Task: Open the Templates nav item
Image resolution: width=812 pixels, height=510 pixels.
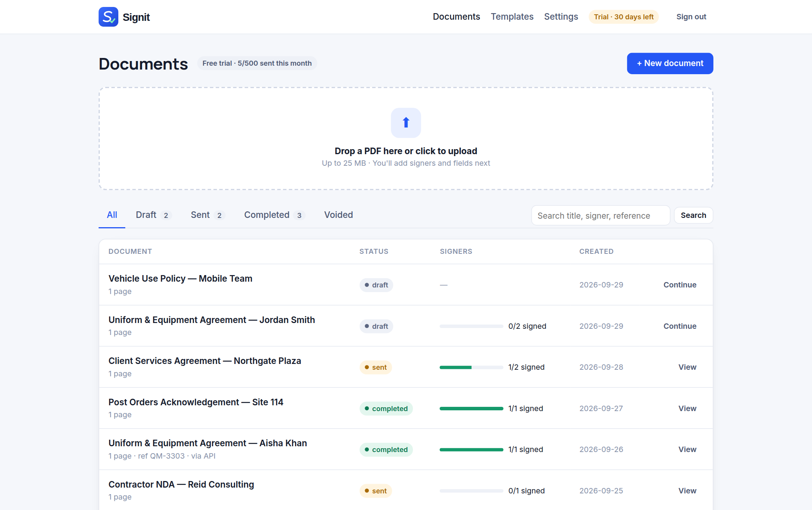Action: click(x=512, y=17)
